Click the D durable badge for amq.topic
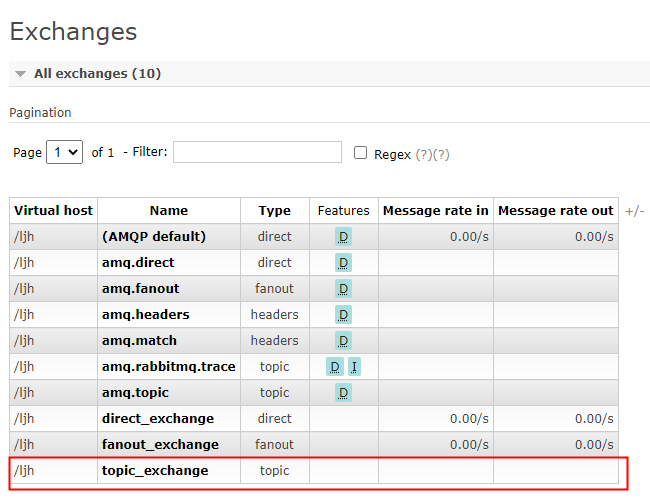650x502 pixels. click(x=343, y=393)
